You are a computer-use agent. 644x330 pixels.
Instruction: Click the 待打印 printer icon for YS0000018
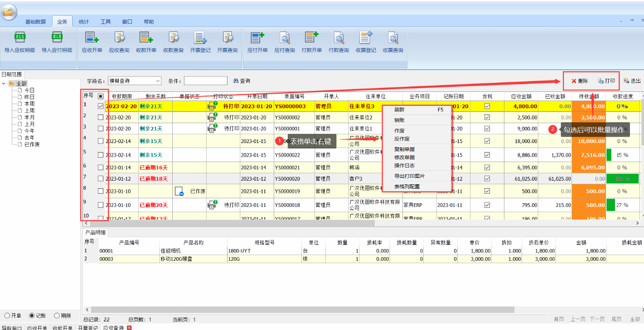pyautogui.click(x=212, y=205)
